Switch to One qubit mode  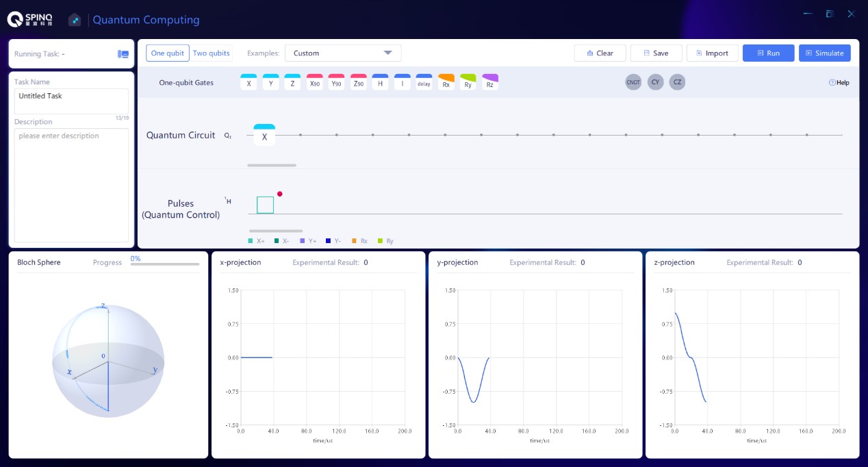pyautogui.click(x=167, y=53)
